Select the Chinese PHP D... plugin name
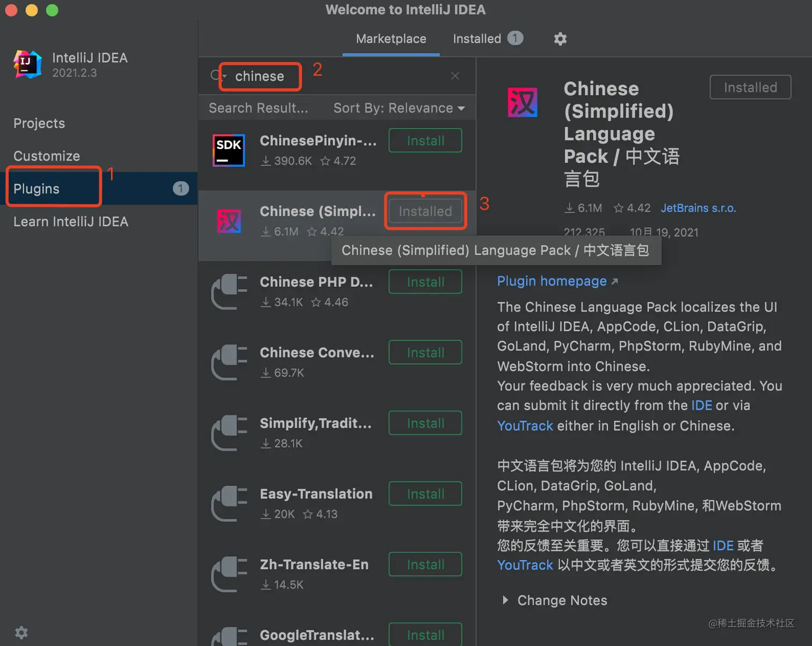This screenshot has width=812, height=646. [316, 282]
